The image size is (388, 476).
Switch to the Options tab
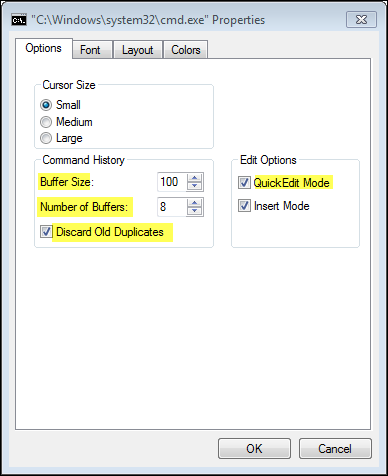pyautogui.click(x=44, y=48)
